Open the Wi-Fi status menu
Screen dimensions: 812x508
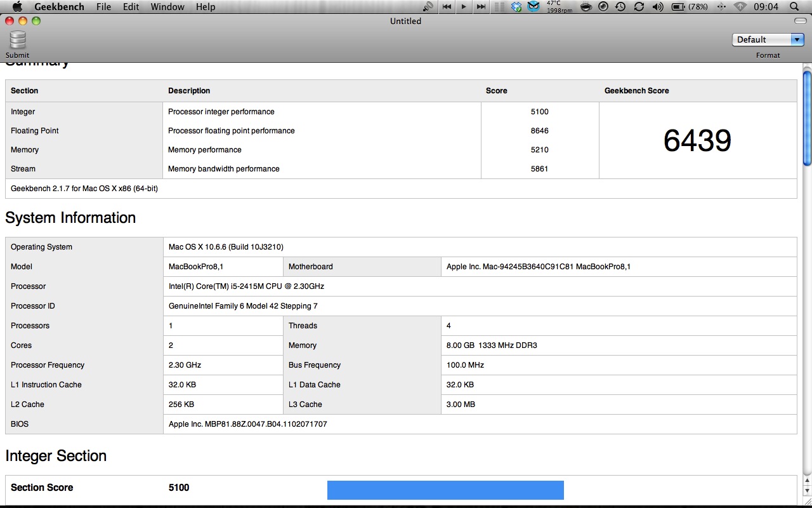coord(740,6)
